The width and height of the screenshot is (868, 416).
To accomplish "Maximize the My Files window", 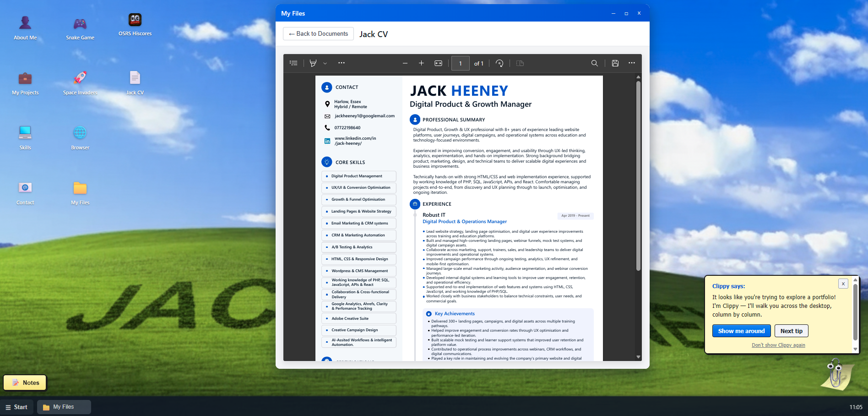I will pos(626,13).
